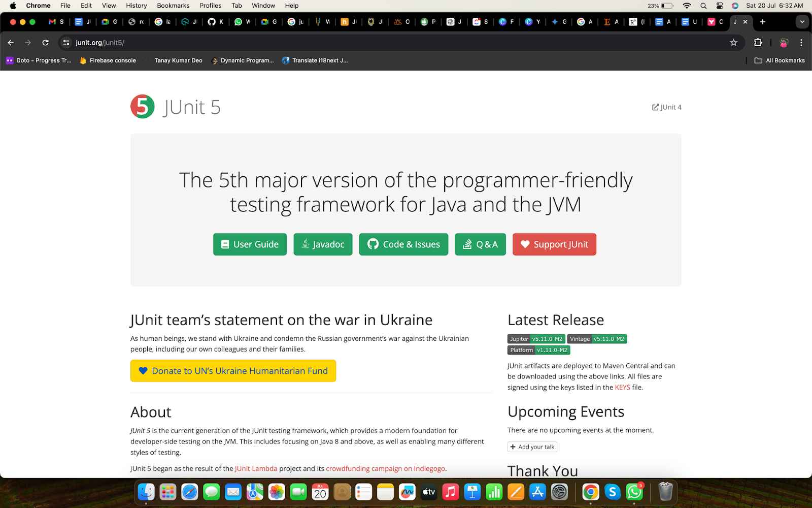
Task: Click the Jupiter v5.11.0-M2 release badge
Action: click(536, 339)
